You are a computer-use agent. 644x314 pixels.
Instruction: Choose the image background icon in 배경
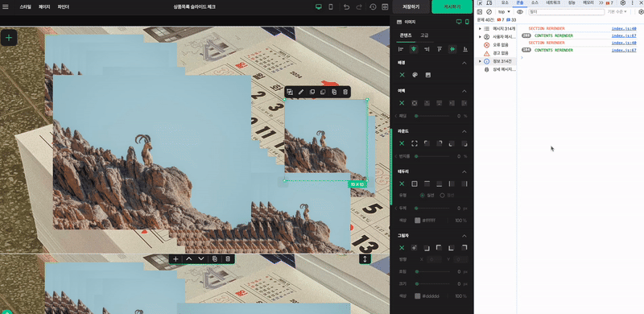coord(427,75)
